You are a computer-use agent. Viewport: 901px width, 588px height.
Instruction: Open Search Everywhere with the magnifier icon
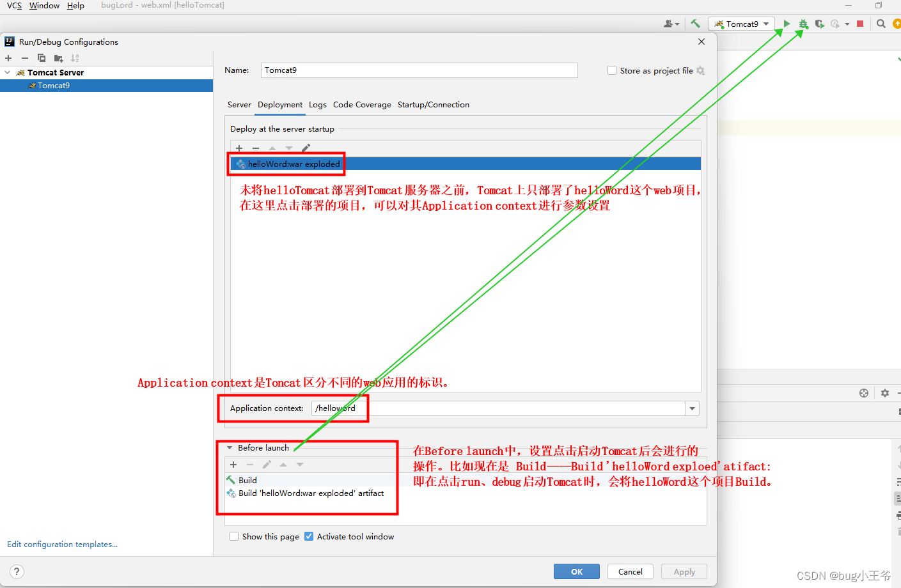(x=881, y=24)
